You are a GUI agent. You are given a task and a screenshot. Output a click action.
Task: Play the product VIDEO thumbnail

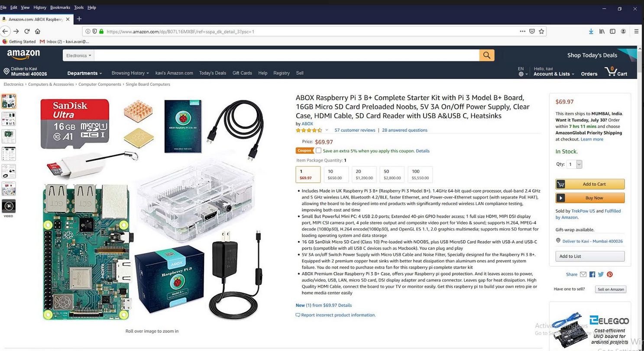pyautogui.click(x=9, y=206)
